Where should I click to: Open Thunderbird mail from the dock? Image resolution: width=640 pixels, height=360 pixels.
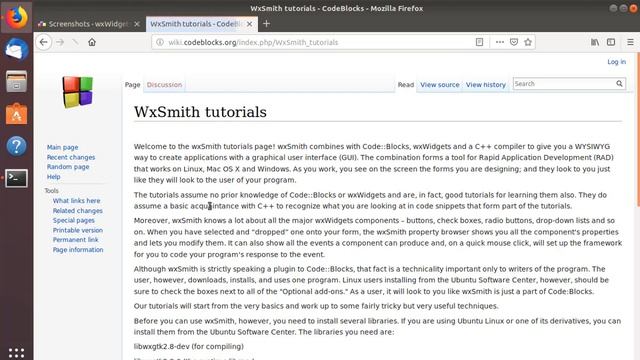coord(16,49)
